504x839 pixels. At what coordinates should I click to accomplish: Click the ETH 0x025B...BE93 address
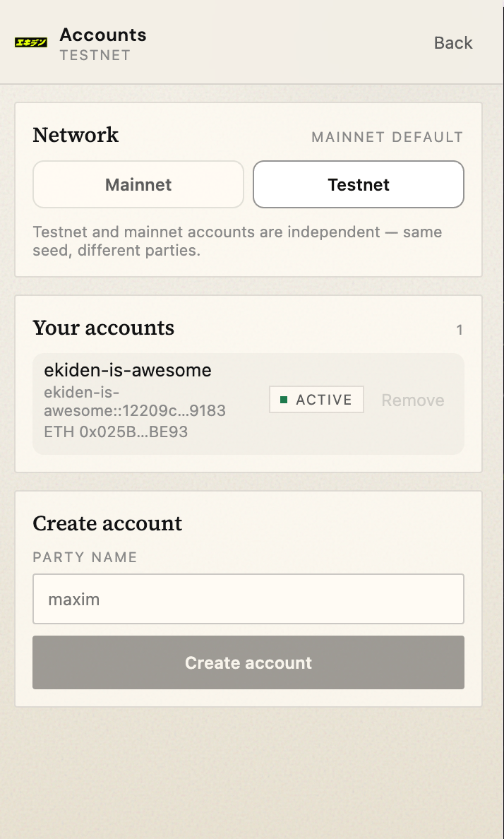(116, 432)
